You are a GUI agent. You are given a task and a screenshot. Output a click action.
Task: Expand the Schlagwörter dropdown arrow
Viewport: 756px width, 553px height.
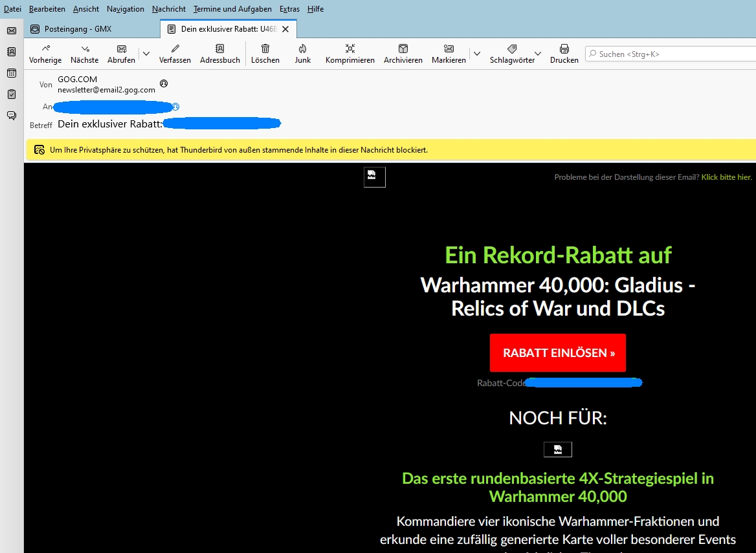tap(538, 54)
